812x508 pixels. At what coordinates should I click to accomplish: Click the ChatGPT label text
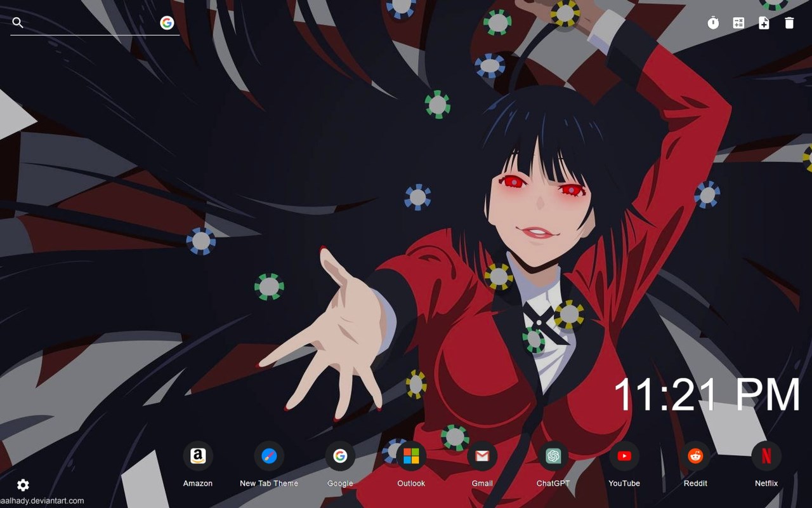(x=553, y=483)
